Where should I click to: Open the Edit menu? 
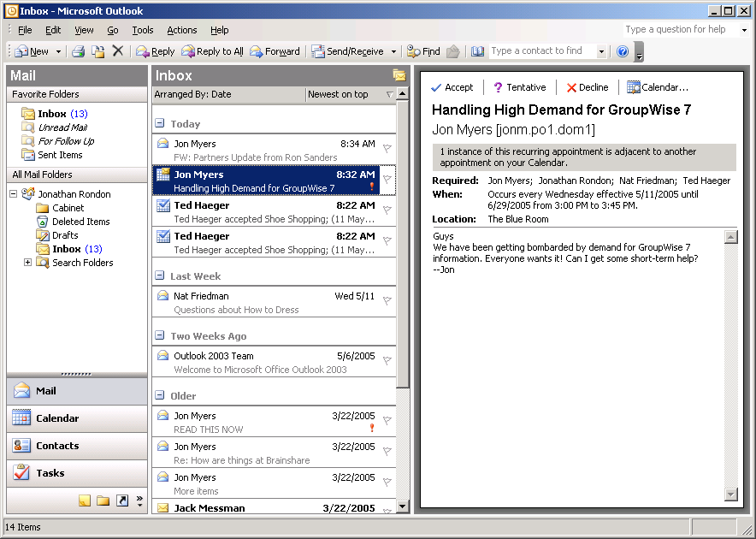pyautogui.click(x=53, y=30)
